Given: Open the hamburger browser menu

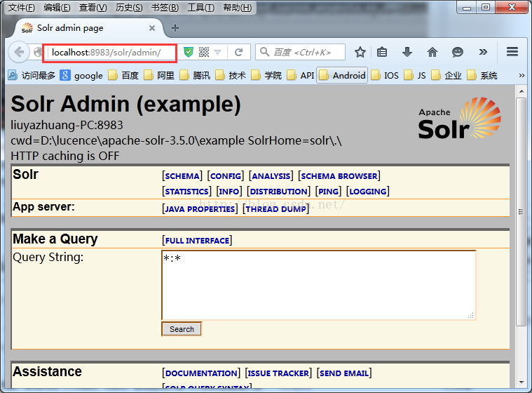Looking at the screenshot, I should click(512, 52).
